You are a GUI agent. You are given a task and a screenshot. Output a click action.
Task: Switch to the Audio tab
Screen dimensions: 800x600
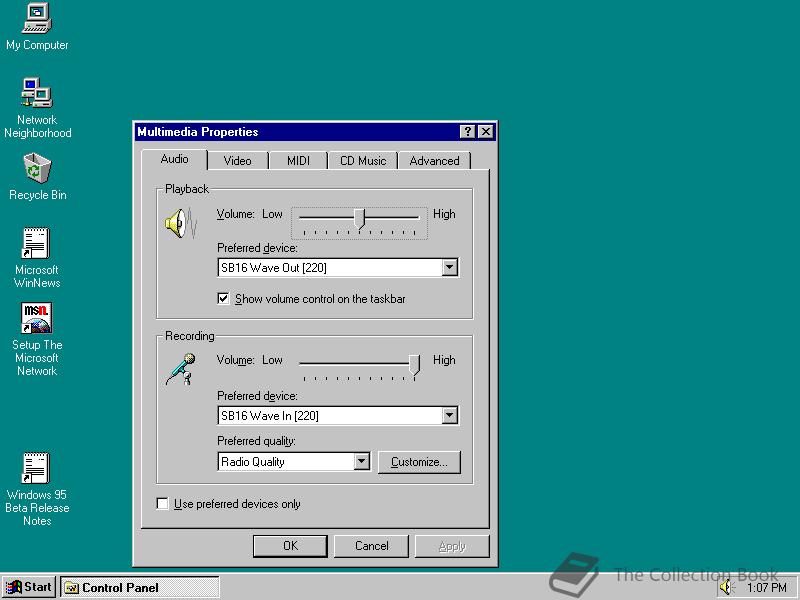click(x=174, y=159)
